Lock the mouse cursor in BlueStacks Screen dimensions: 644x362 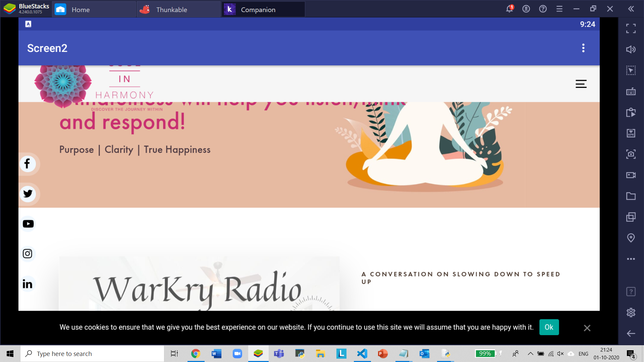[631, 70]
